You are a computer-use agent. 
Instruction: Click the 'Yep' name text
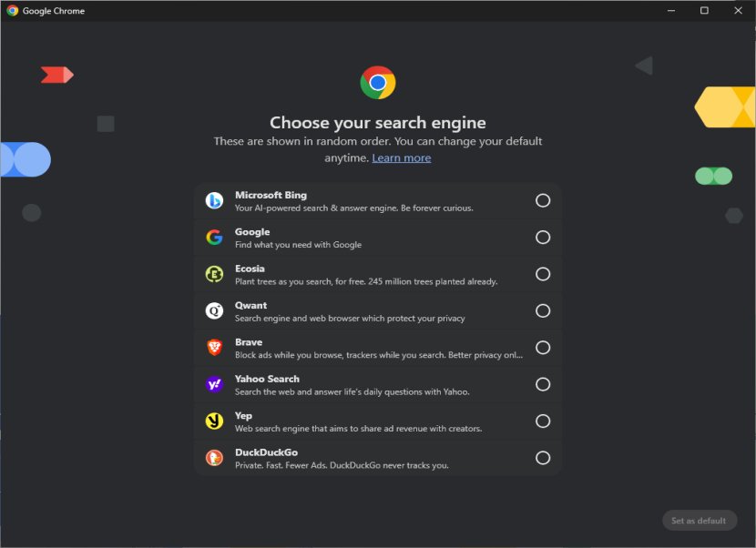243,416
